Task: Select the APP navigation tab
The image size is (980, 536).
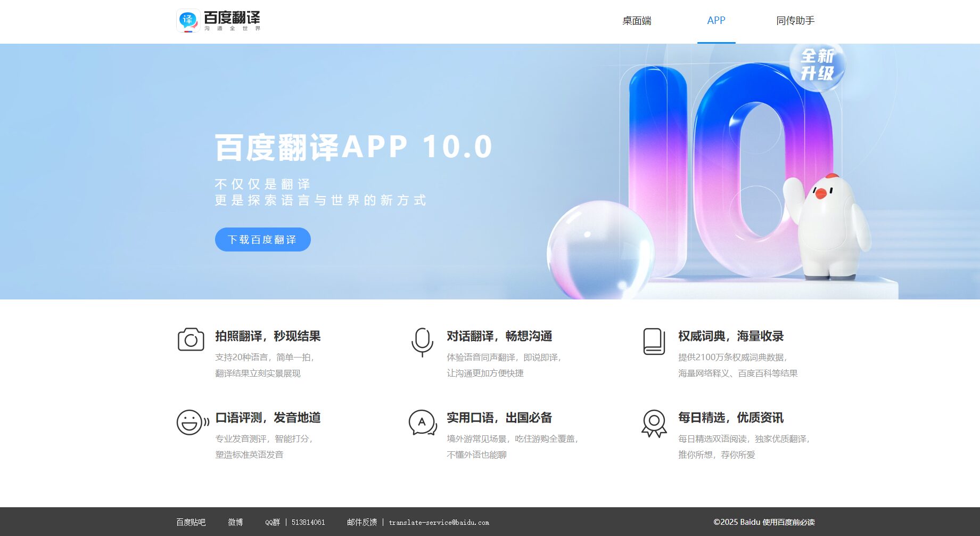Action: click(x=717, y=21)
